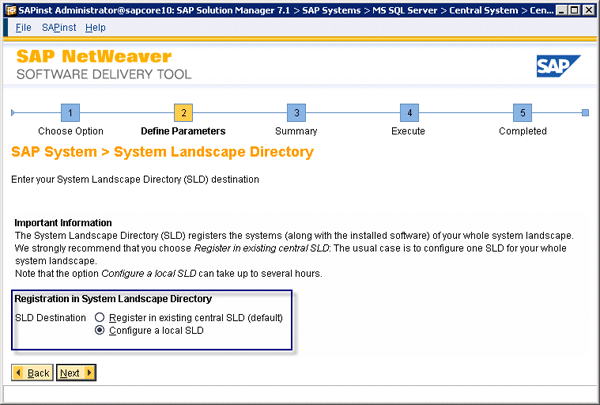Go Back to the previous screen

coord(32,373)
